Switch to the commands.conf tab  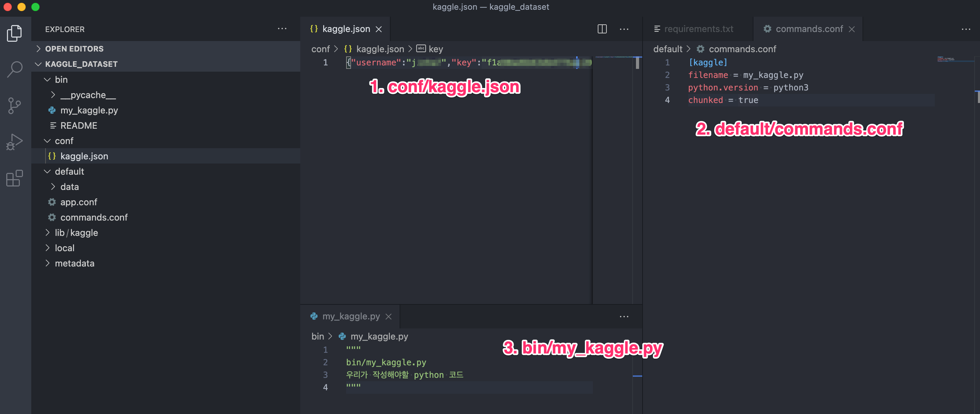tap(809, 29)
